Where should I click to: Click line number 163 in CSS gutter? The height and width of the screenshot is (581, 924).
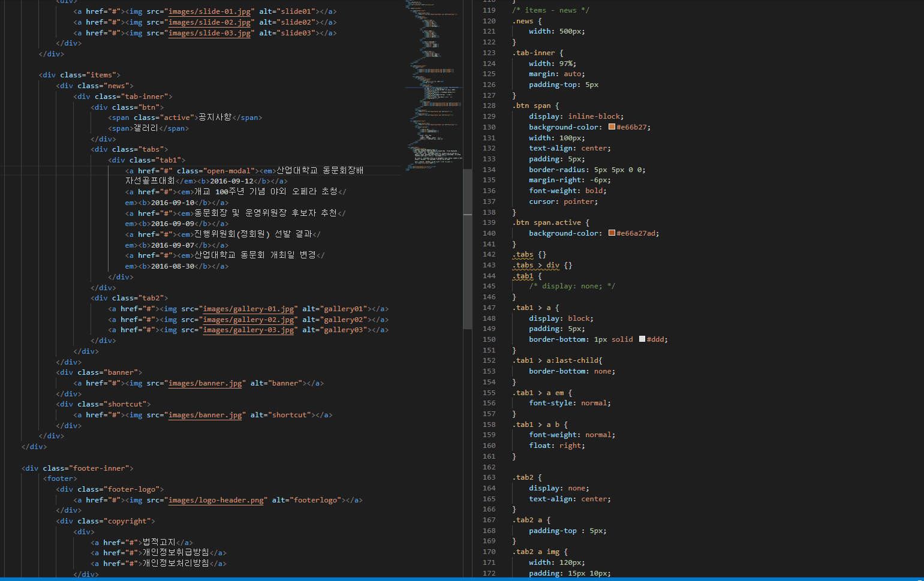[489, 477]
